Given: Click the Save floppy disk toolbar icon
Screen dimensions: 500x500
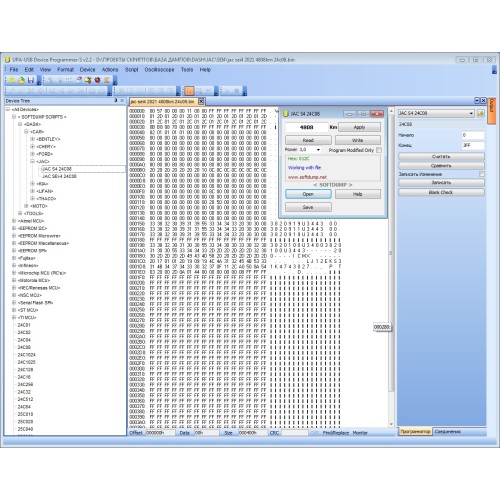Looking at the screenshot, I should point(31,80).
